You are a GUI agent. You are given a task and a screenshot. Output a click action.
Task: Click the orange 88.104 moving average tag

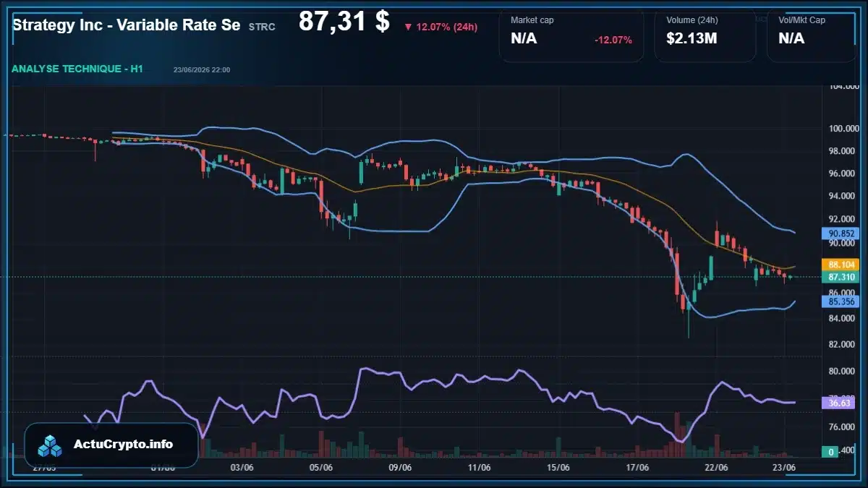click(x=840, y=265)
